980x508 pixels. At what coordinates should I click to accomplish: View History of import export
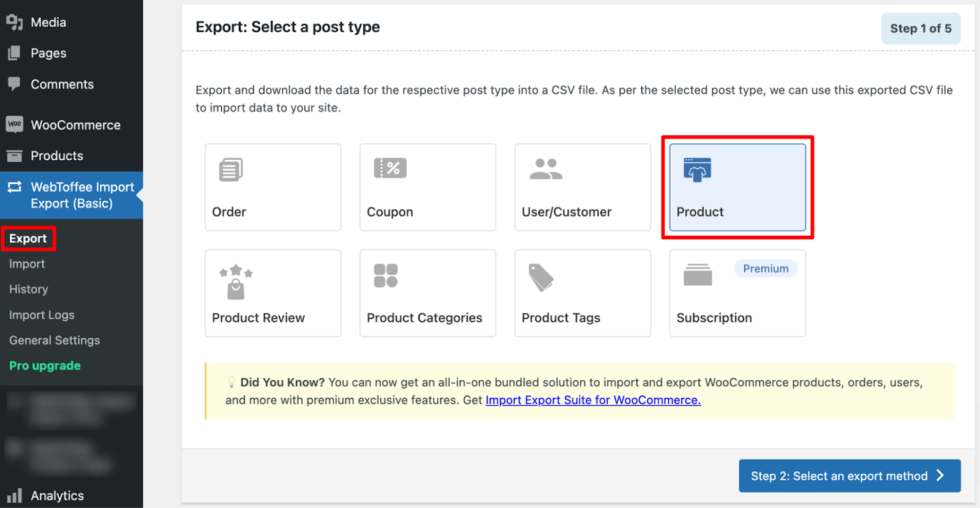click(x=28, y=289)
